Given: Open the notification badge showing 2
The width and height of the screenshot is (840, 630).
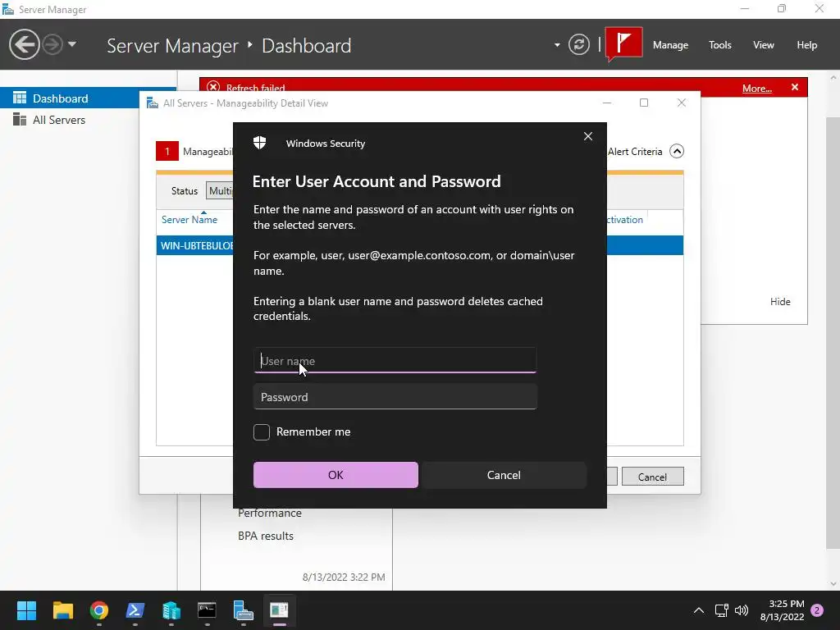Looking at the screenshot, I should (x=817, y=610).
